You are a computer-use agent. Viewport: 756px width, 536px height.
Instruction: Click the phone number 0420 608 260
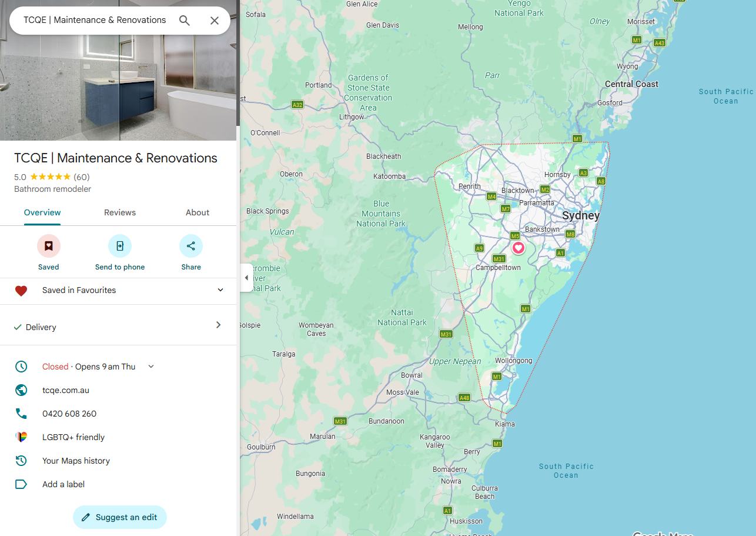pyautogui.click(x=69, y=414)
